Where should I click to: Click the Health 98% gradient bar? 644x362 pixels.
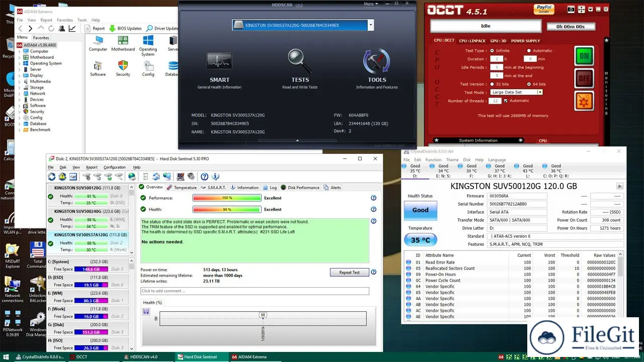227,210
